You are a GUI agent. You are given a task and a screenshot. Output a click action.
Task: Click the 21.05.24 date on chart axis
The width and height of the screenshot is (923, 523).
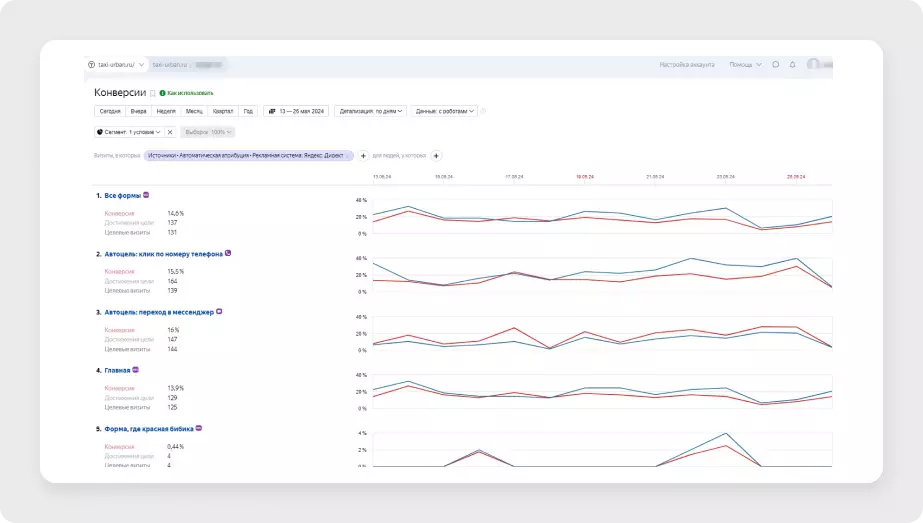pos(655,177)
